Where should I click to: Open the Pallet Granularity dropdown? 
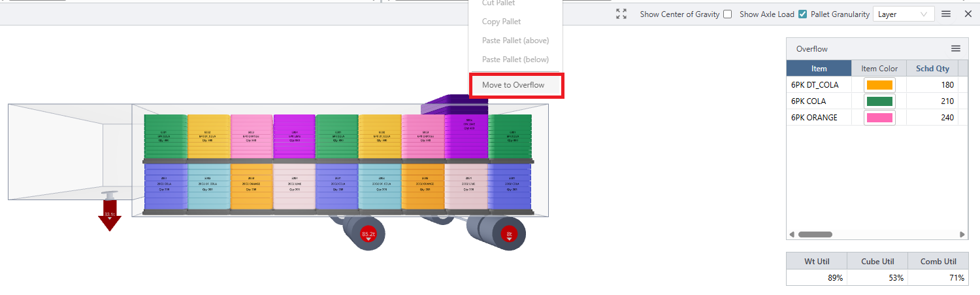(904, 14)
